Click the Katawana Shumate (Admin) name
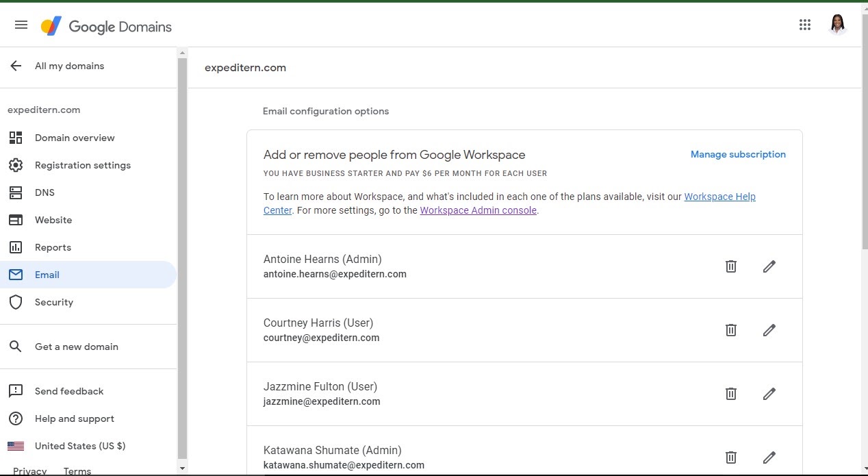The image size is (868, 476). click(x=333, y=450)
